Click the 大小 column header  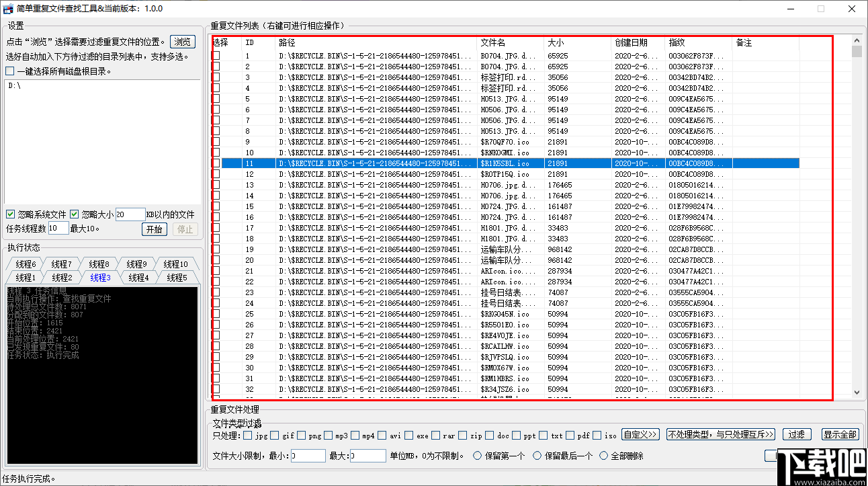(578, 42)
